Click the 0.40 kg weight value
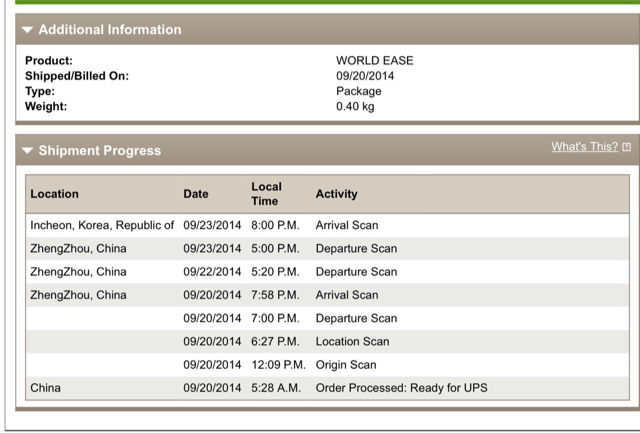 click(x=355, y=107)
